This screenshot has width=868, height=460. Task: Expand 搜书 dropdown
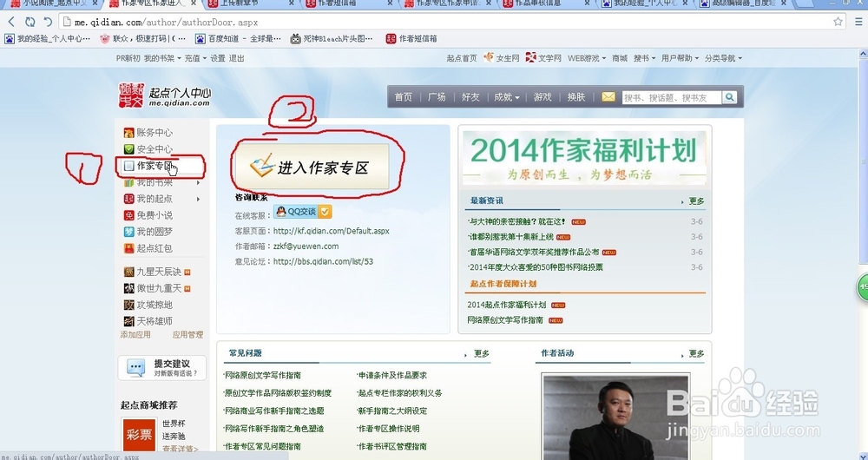point(644,58)
